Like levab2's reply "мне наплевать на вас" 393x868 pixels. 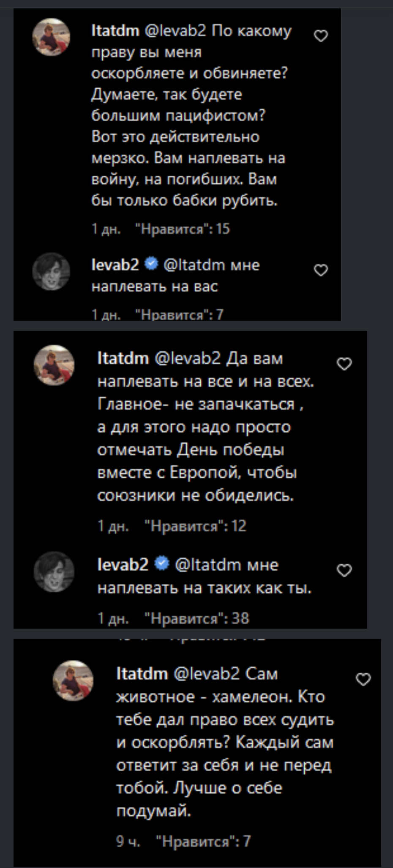[x=321, y=270]
